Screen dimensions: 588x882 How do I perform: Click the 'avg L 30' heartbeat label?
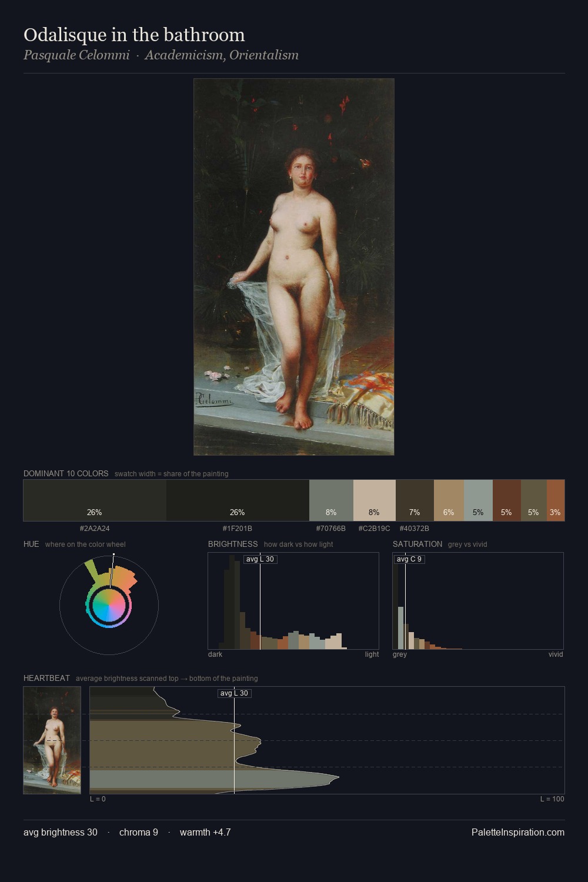235,693
